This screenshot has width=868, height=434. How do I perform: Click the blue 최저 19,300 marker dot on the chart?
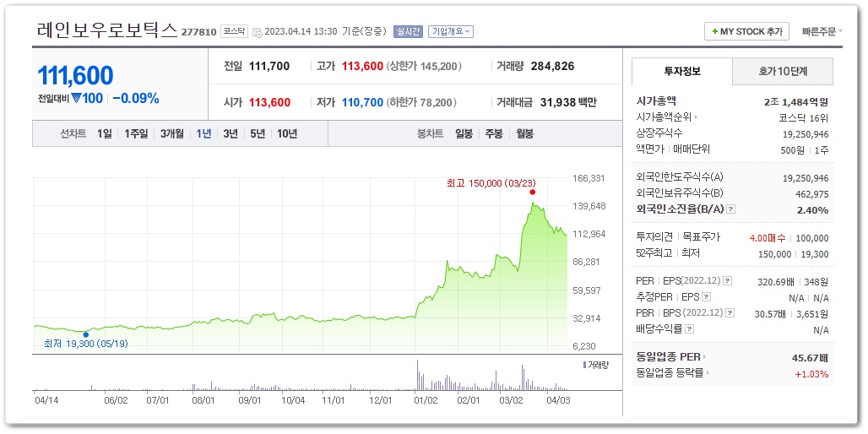click(x=86, y=334)
